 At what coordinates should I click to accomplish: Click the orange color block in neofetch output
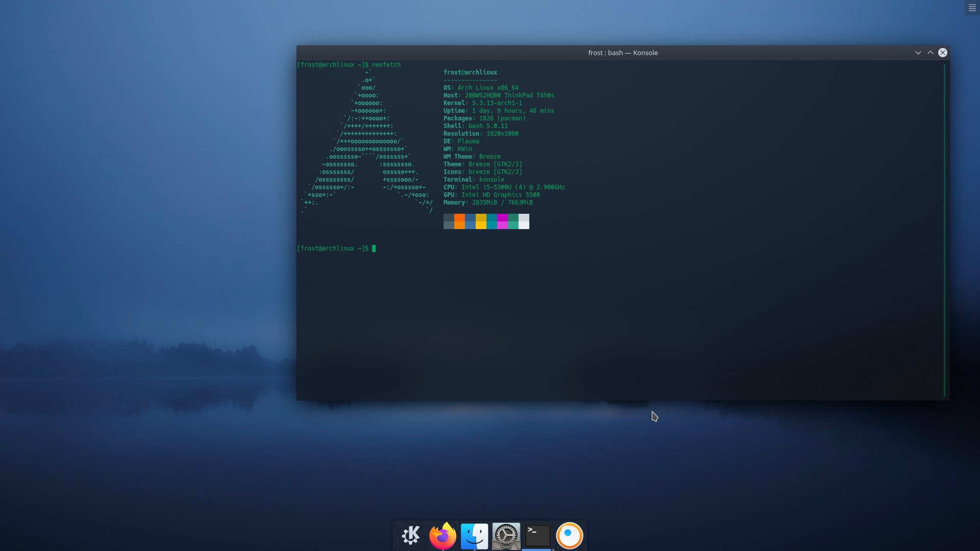[459, 221]
